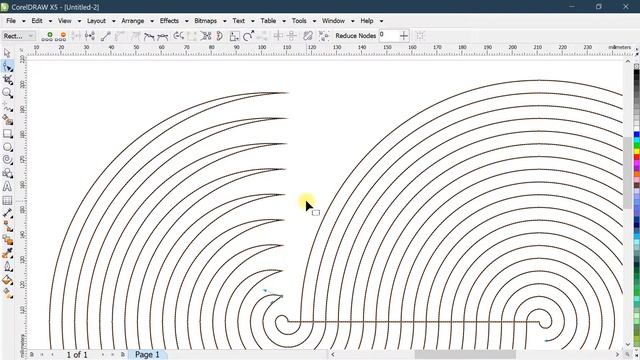Click the Delete Nodes icon
Screen dimensions: 640x360
61,36
